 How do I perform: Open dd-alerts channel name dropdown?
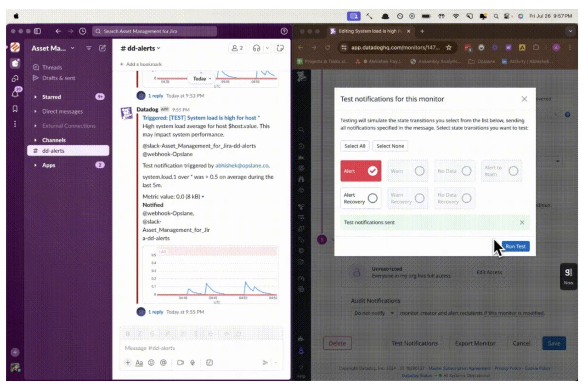coord(141,48)
